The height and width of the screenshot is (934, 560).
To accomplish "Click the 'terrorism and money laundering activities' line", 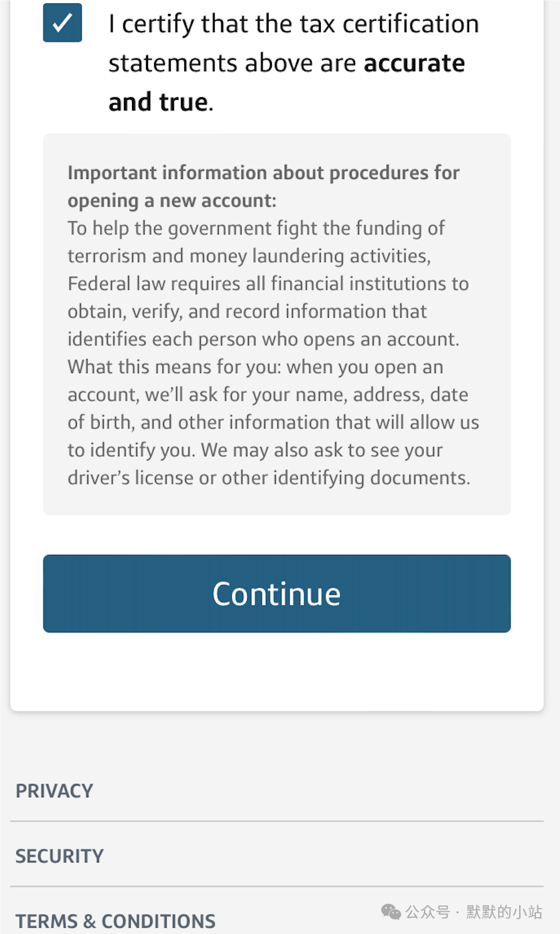I will tap(249, 256).
